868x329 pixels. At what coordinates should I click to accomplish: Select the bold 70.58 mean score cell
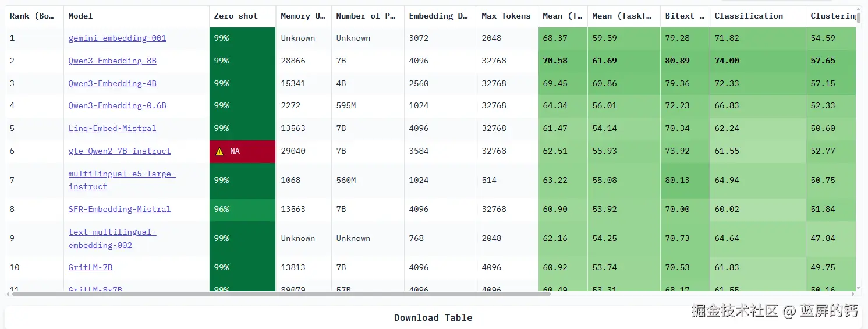tap(563, 61)
